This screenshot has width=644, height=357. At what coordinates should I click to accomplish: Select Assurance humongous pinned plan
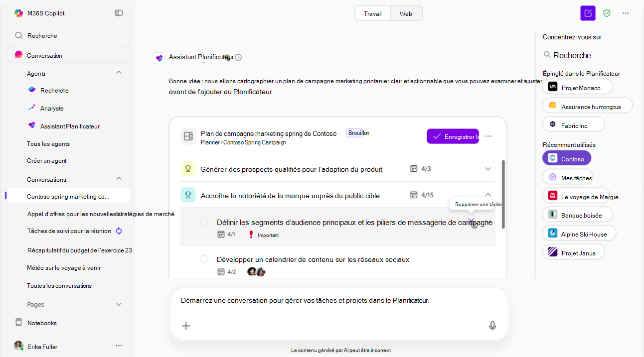(x=588, y=106)
